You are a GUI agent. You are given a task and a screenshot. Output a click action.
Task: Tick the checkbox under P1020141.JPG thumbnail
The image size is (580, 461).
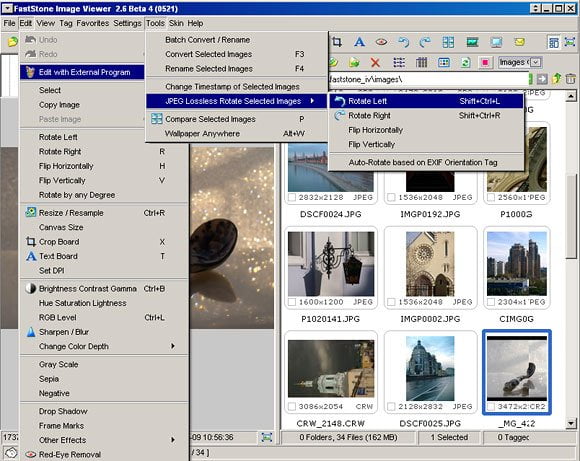(x=292, y=302)
